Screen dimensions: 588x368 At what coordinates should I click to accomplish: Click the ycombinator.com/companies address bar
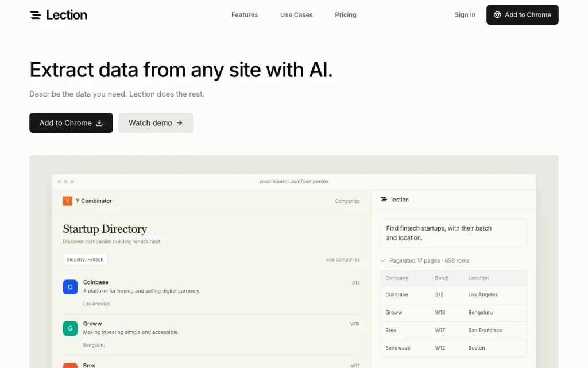pyautogui.click(x=294, y=181)
